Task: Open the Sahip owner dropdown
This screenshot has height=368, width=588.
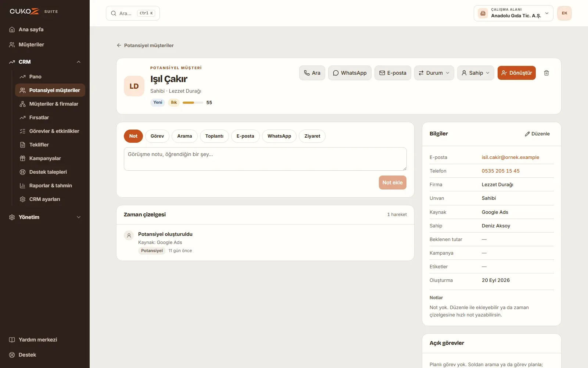Action: (476, 73)
